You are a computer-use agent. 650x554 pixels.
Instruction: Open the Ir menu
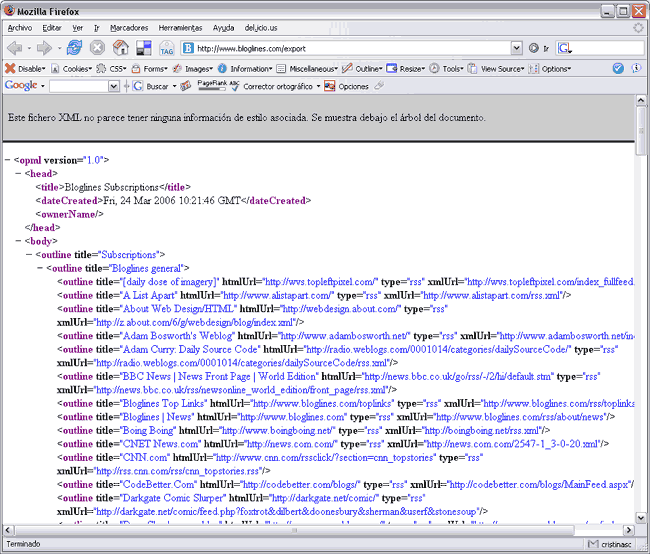pyautogui.click(x=97, y=28)
